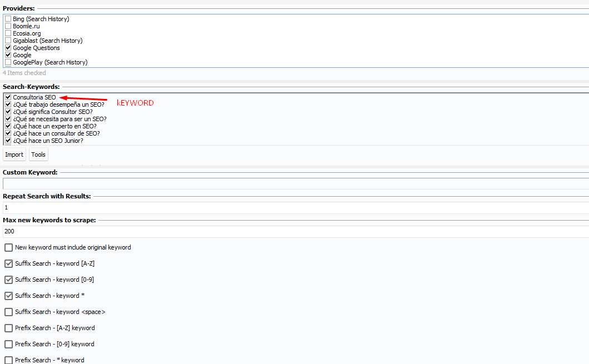Screen dimensions: 589x364
Task: Toggle Suffix Search - keyword [0-9]
Action: (x=9, y=280)
